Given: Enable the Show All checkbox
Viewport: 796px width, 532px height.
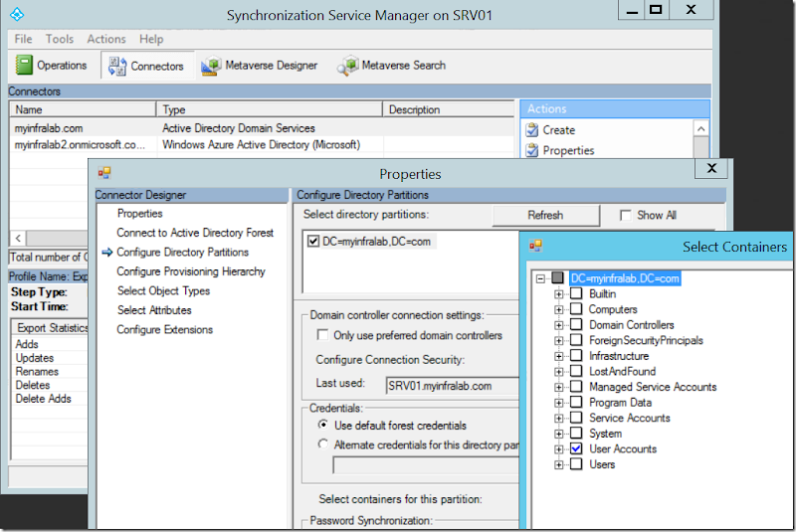Looking at the screenshot, I should point(625,215).
